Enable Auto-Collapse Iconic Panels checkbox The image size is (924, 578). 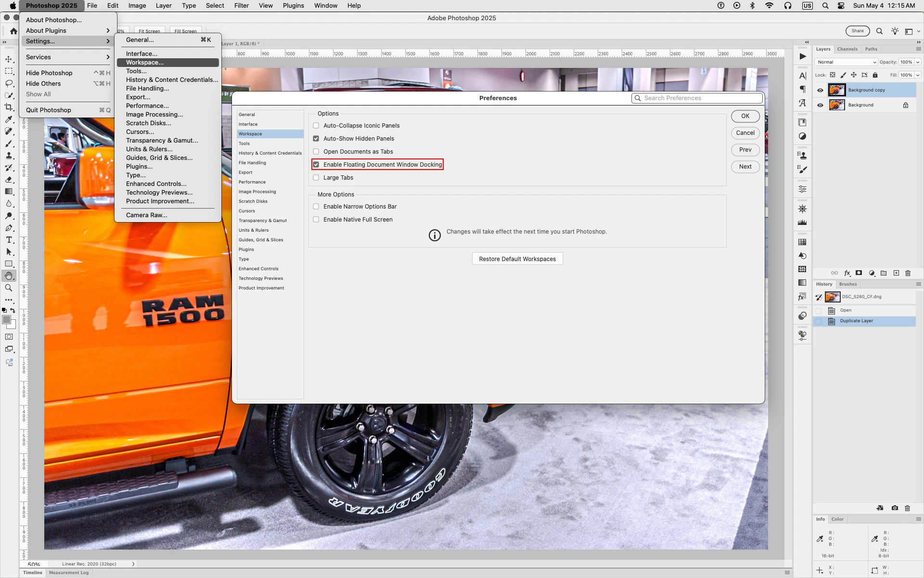tap(316, 126)
